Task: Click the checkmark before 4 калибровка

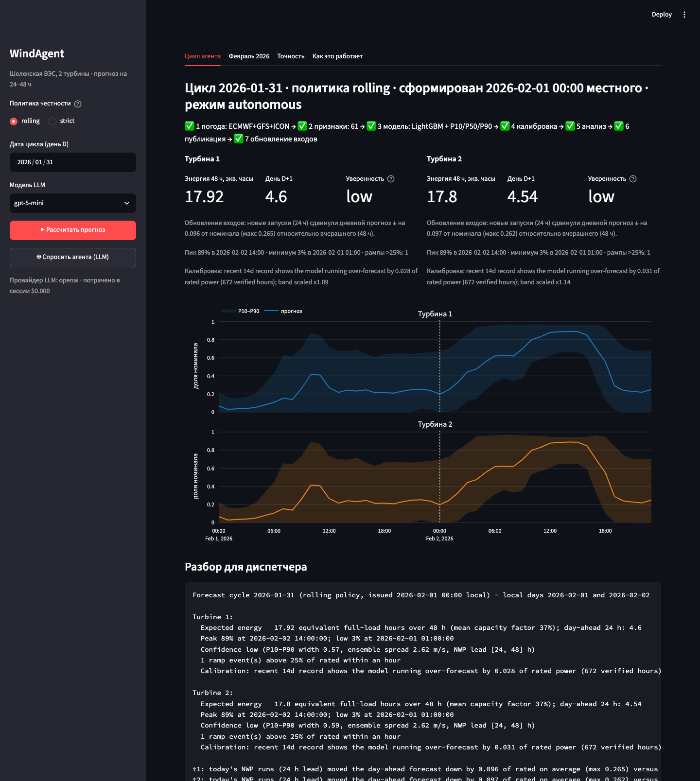Action: (x=505, y=126)
